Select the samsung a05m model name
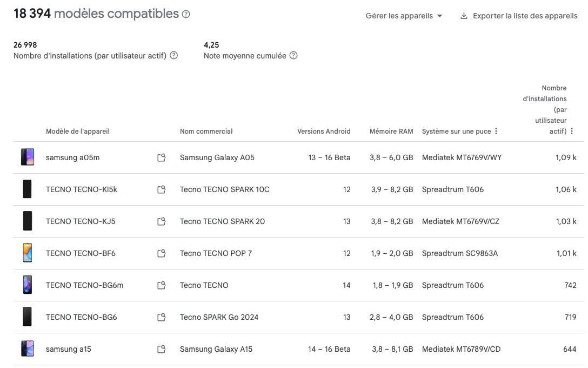The height and width of the screenshot is (368, 588). (73, 157)
